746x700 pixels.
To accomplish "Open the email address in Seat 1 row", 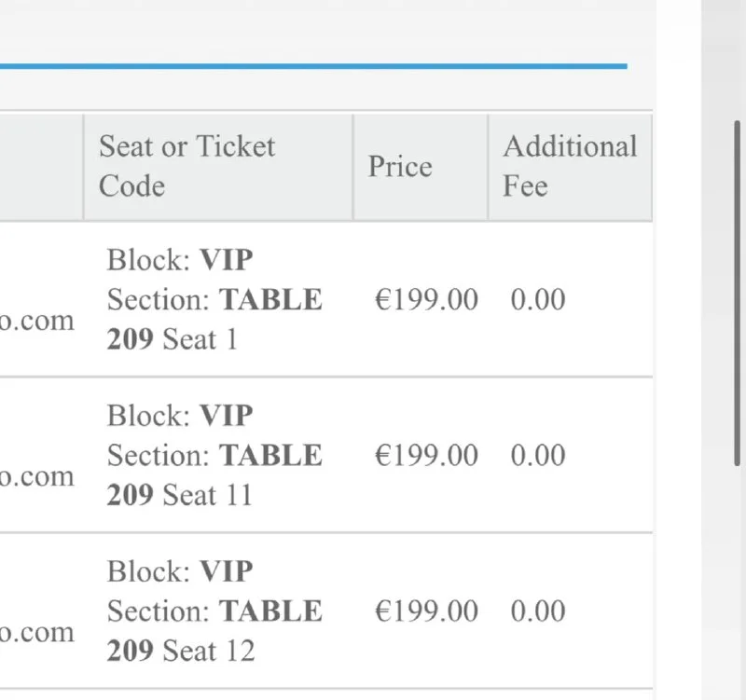I will [36, 322].
